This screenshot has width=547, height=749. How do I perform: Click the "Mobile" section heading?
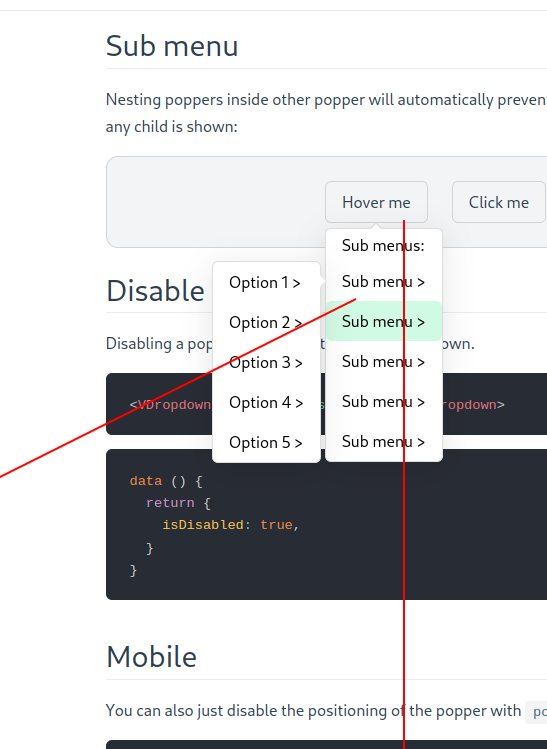151,656
